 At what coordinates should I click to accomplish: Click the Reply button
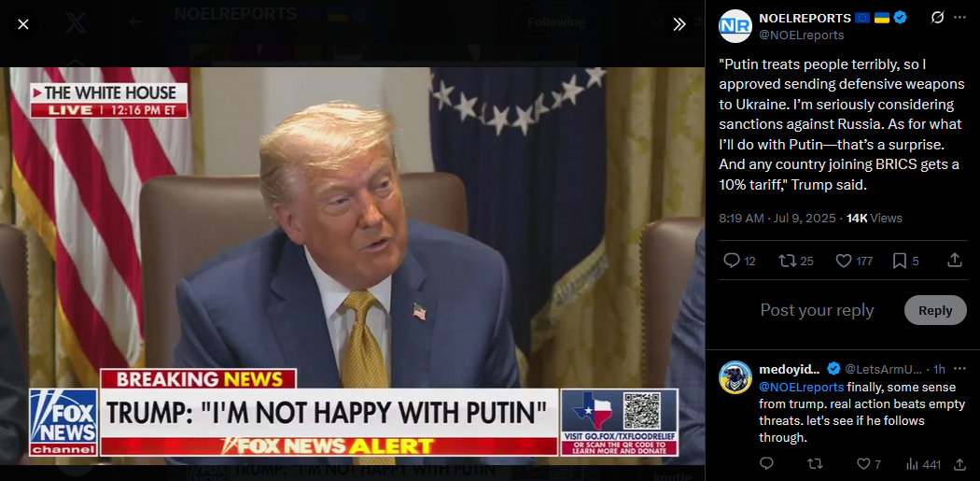(x=935, y=310)
